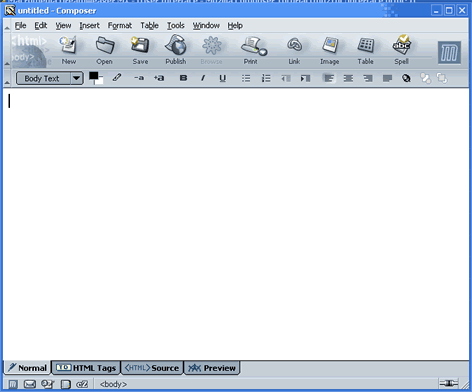Collapse the menu bar grippy

(x=7, y=26)
